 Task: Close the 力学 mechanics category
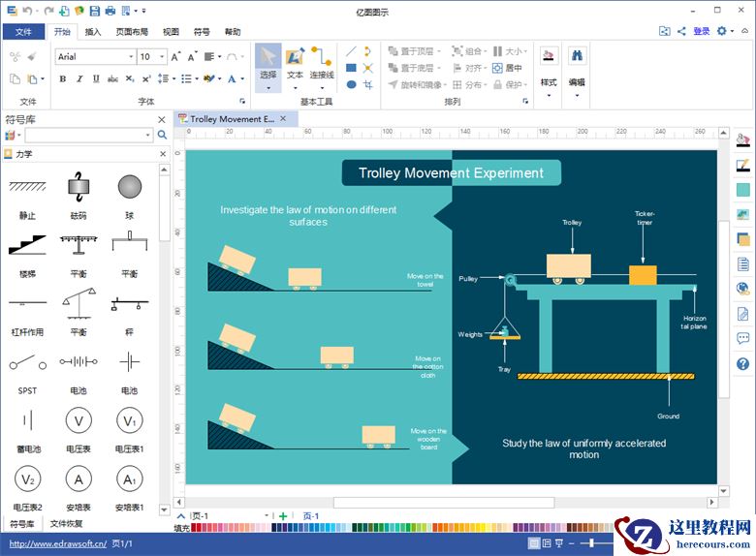coord(163,154)
